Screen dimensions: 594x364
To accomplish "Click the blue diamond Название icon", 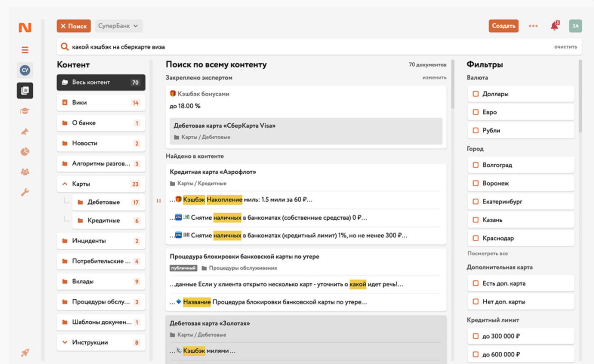I will 178,302.
